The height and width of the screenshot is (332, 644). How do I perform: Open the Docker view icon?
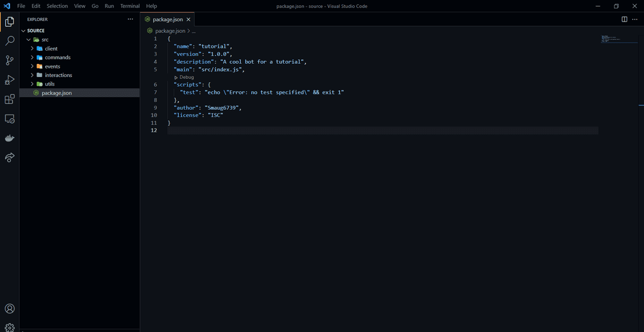coord(10,138)
